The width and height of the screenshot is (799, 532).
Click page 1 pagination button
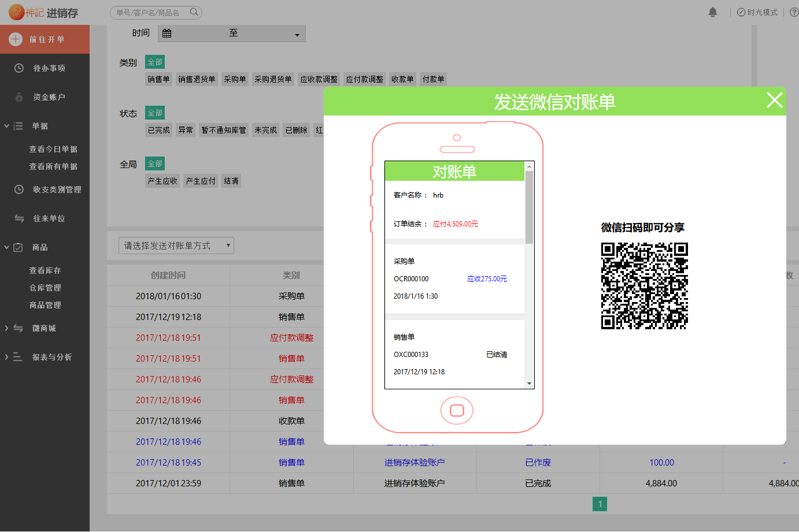click(600, 504)
